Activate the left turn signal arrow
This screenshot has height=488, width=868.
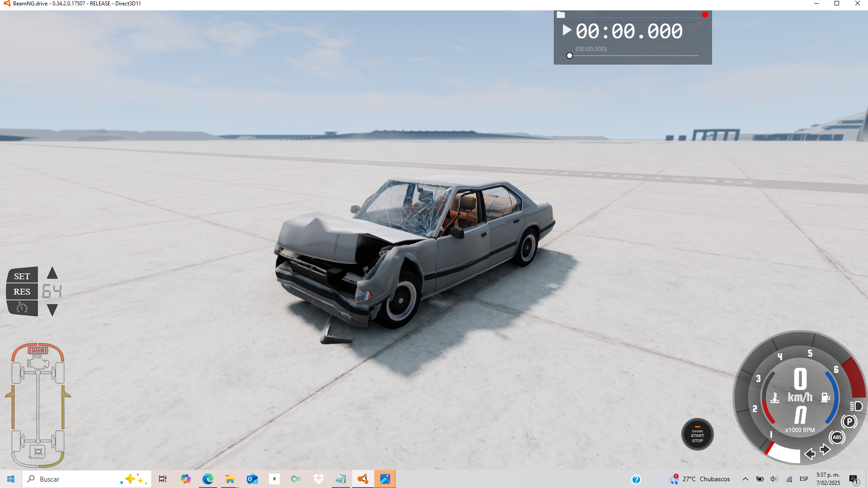(x=810, y=454)
